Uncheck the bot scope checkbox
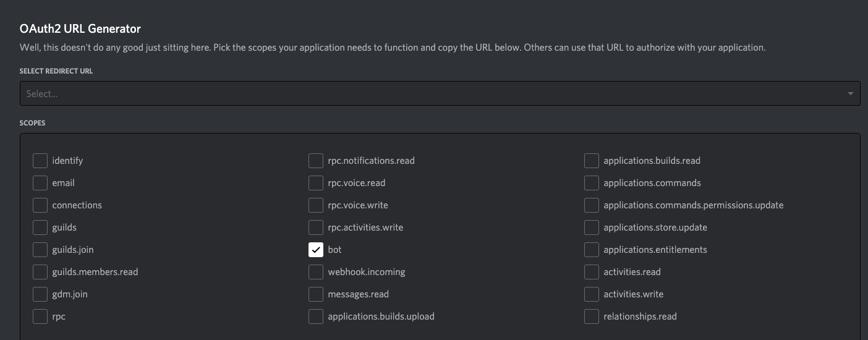Screen dimensions: 868x340 [x=316, y=250]
